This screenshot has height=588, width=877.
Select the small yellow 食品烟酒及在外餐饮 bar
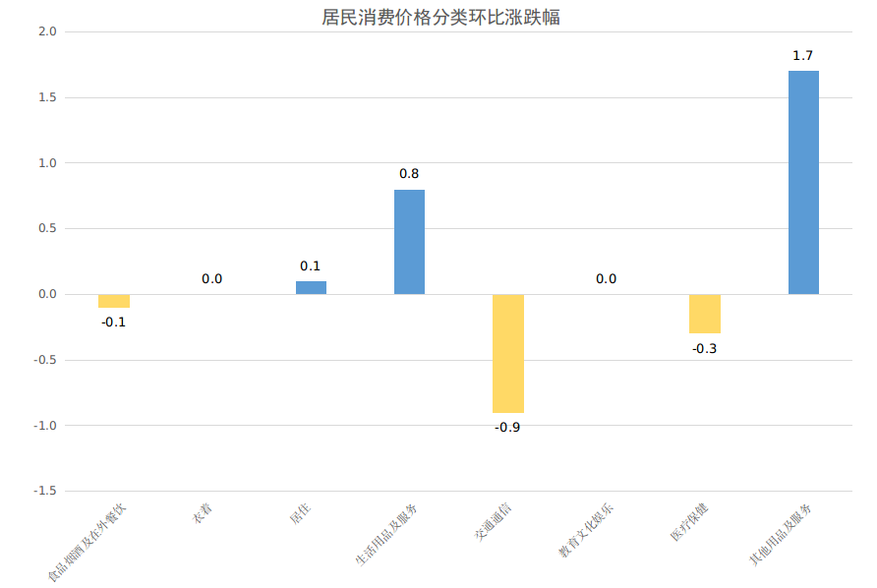point(114,301)
